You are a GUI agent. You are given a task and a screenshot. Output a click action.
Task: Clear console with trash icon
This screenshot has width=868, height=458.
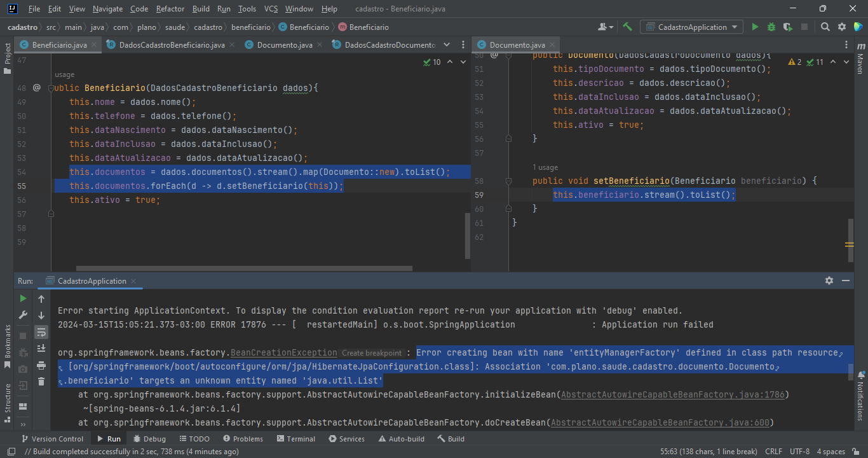point(41,381)
